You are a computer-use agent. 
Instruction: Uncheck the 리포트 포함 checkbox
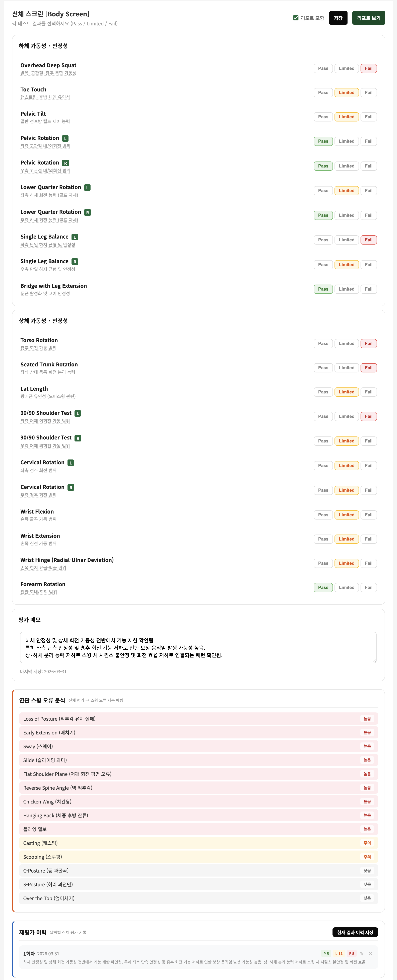click(x=296, y=17)
